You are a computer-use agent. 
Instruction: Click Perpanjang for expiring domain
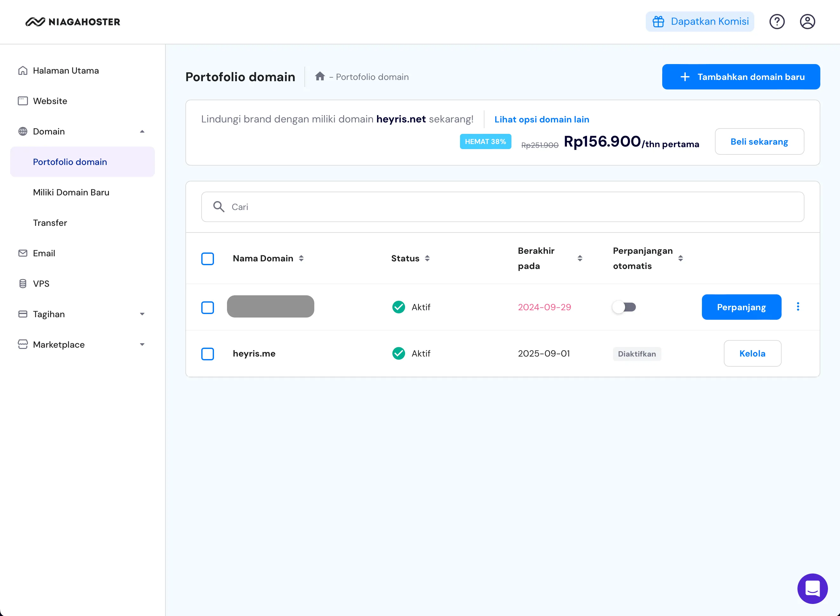pos(742,307)
